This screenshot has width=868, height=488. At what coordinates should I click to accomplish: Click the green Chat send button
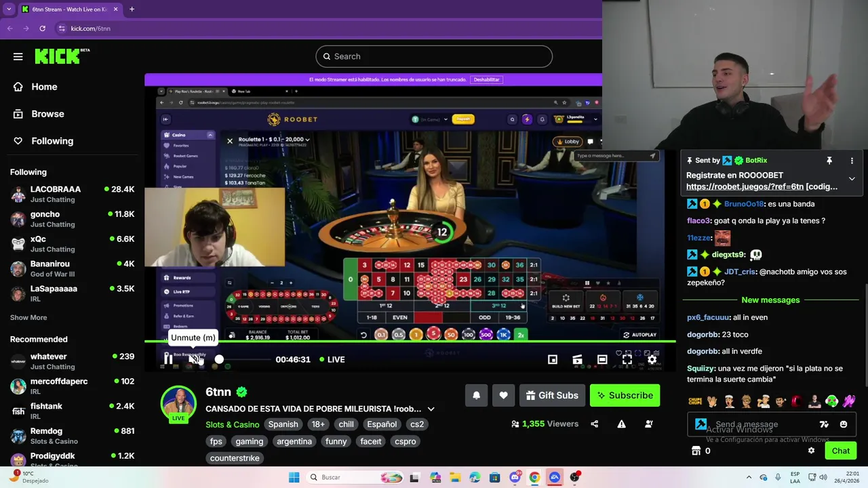coord(841,451)
